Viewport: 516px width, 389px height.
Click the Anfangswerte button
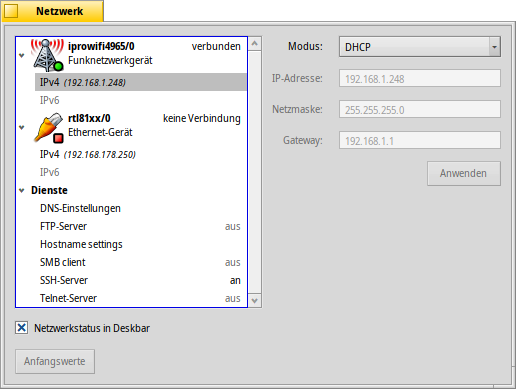pyautogui.click(x=55, y=361)
